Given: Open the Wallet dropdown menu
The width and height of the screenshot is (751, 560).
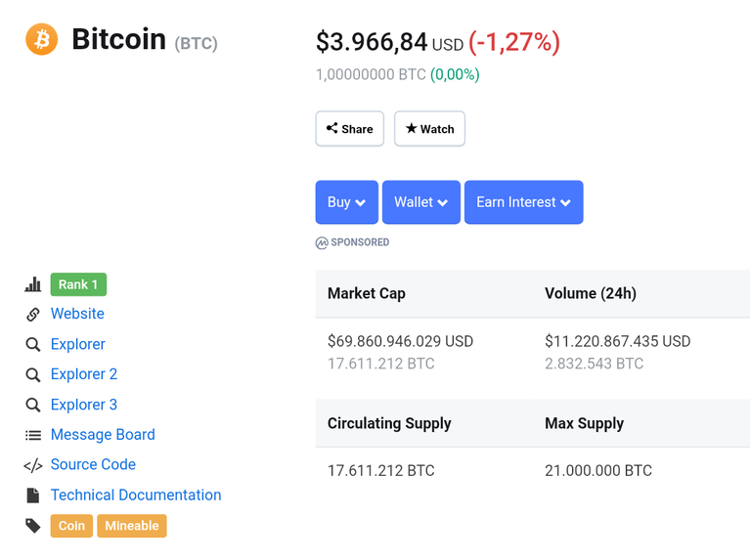Looking at the screenshot, I should tap(421, 202).
